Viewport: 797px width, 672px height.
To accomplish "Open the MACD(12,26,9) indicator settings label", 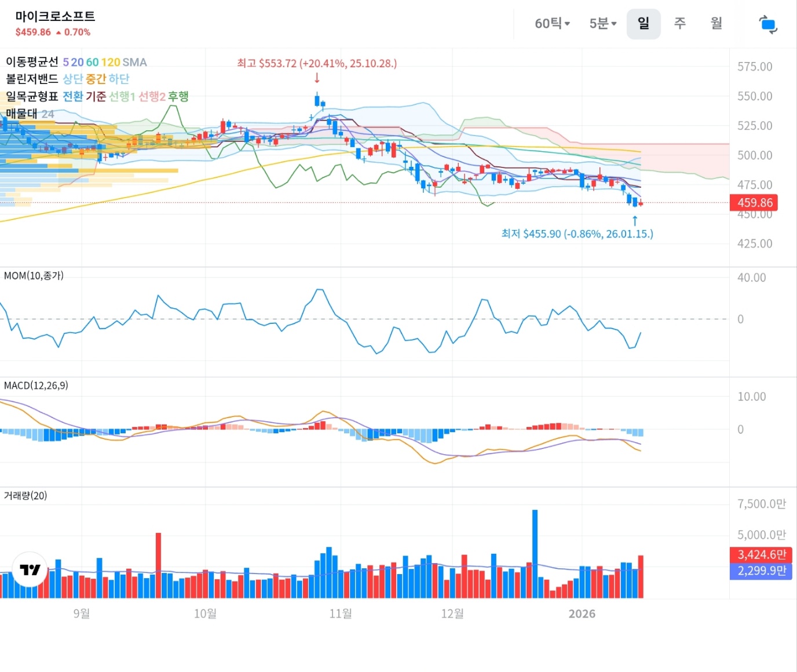I will click(x=36, y=386).
